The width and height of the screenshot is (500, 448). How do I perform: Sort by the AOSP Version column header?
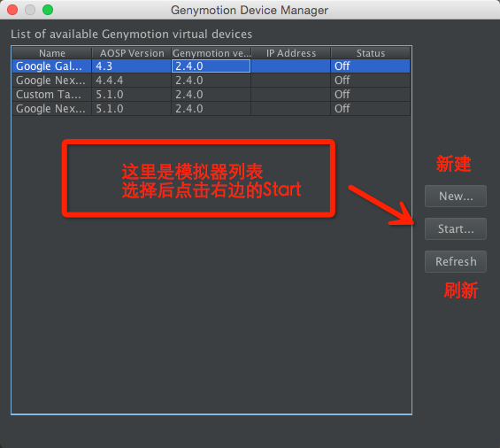(x=132, y=53)
